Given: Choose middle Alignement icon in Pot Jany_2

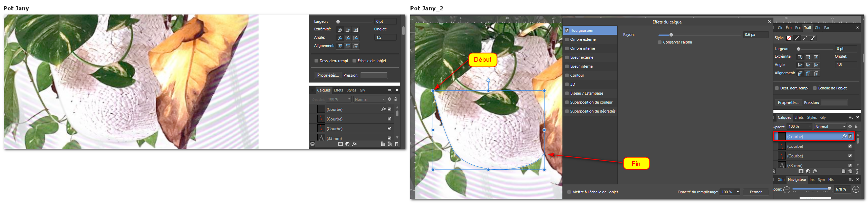Looking at the screenshot, I should click(808, 74).
